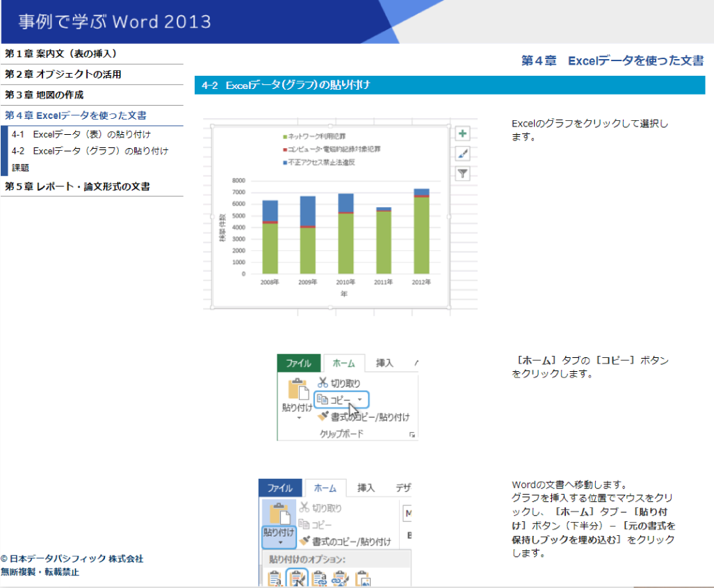Select 挿入 tab in Word ribbon
The height and width of the screenshot is (588, 714).
pos(366,488)
